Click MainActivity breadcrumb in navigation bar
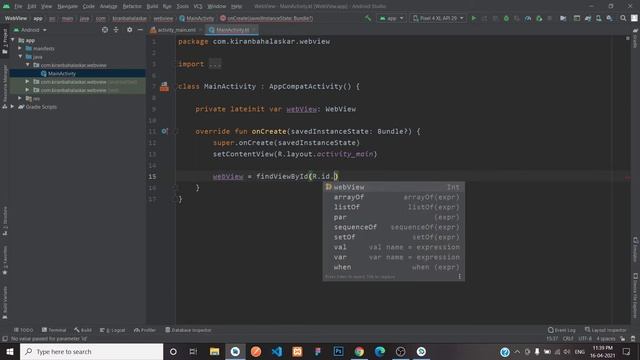The width and height of the screenshot is (640, 360). pyautogui.click(x=196, y=18)
